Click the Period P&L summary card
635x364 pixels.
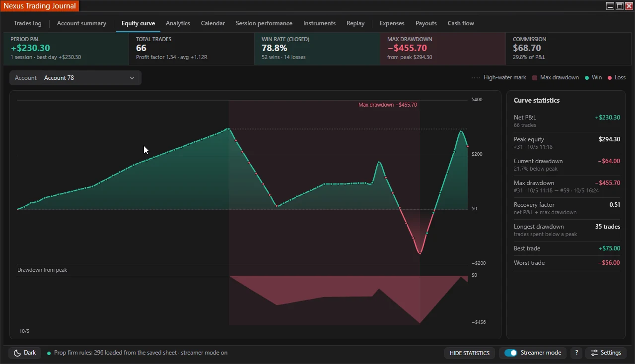pyautogui.click(x=66, y=49)
